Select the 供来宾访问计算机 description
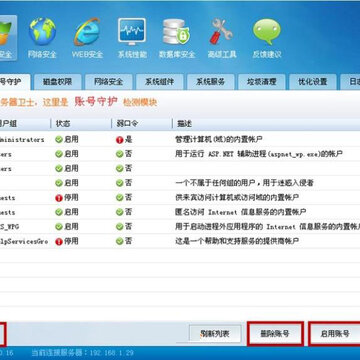The width and height of the screenshot is (360, 360). [237, 198]
